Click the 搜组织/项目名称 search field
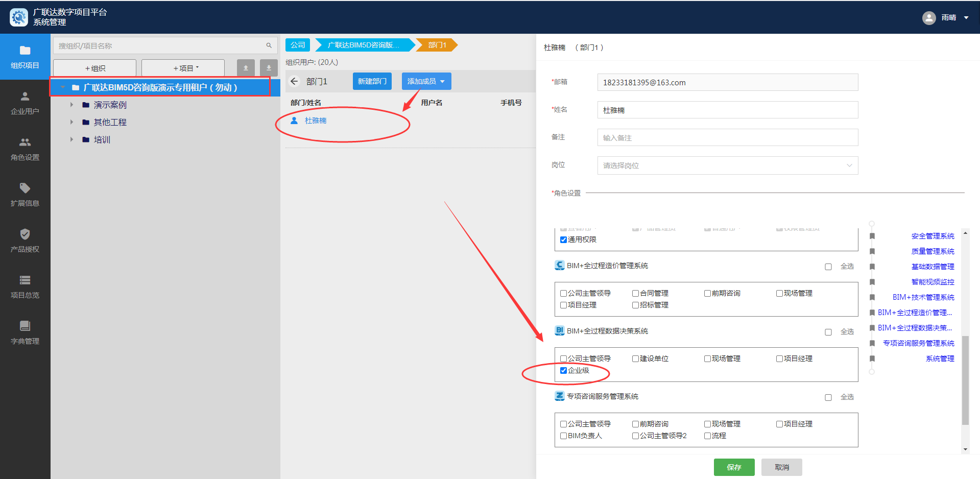 [x=165, y=45]
